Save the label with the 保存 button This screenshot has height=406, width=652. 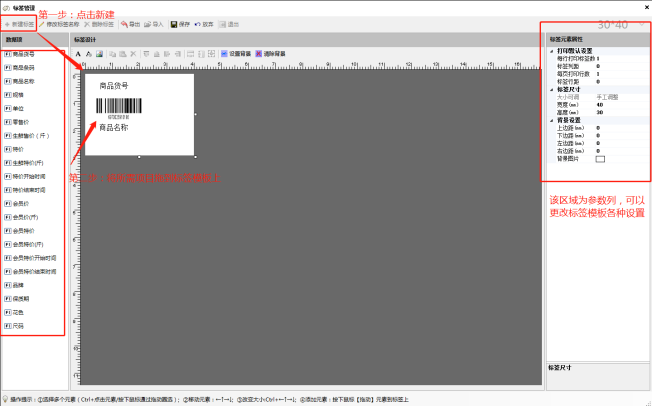180,25
